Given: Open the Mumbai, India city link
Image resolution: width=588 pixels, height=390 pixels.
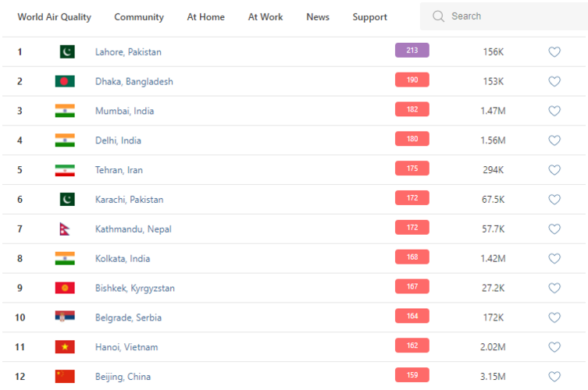Looking at the screenshot, I should click(124, 112).
